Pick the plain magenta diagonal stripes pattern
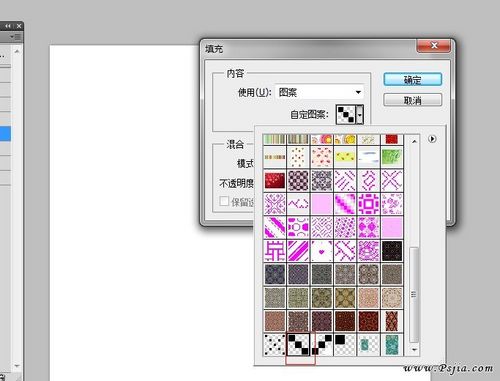 point(298,250)
